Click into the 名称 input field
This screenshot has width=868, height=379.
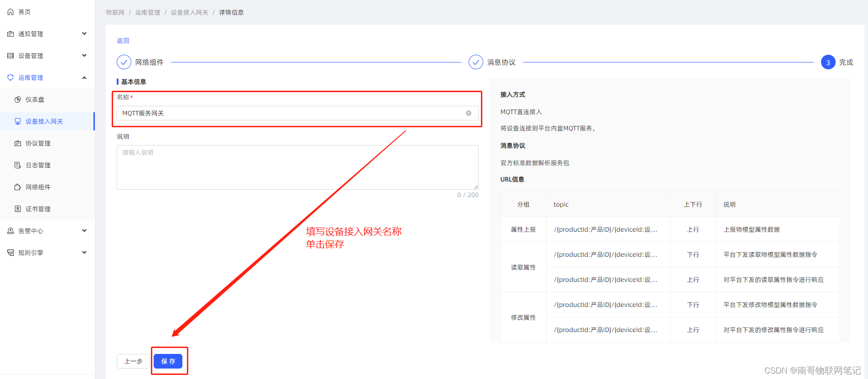(x=297, y=113)
